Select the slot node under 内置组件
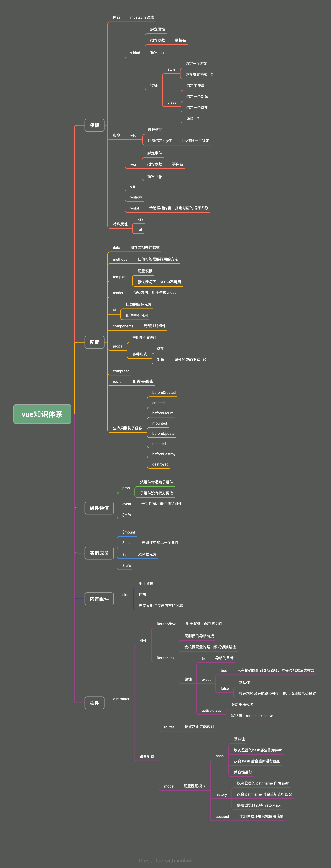This screenshot has height=868, width=331. [x=125, y=595]
